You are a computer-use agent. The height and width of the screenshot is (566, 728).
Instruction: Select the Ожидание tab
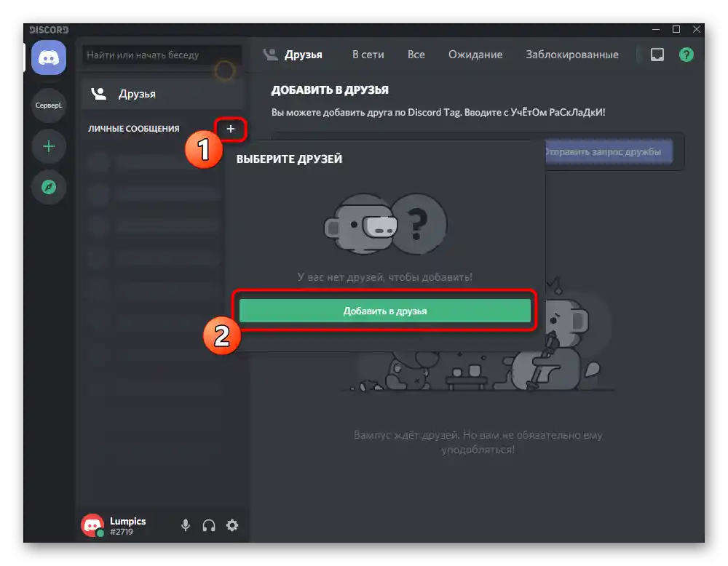tap(475, 55)
